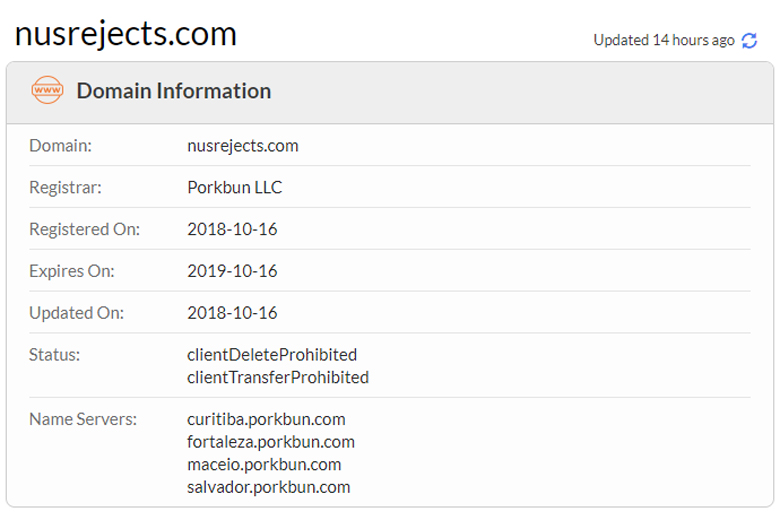Click the orange WWW globe icon

48,90
